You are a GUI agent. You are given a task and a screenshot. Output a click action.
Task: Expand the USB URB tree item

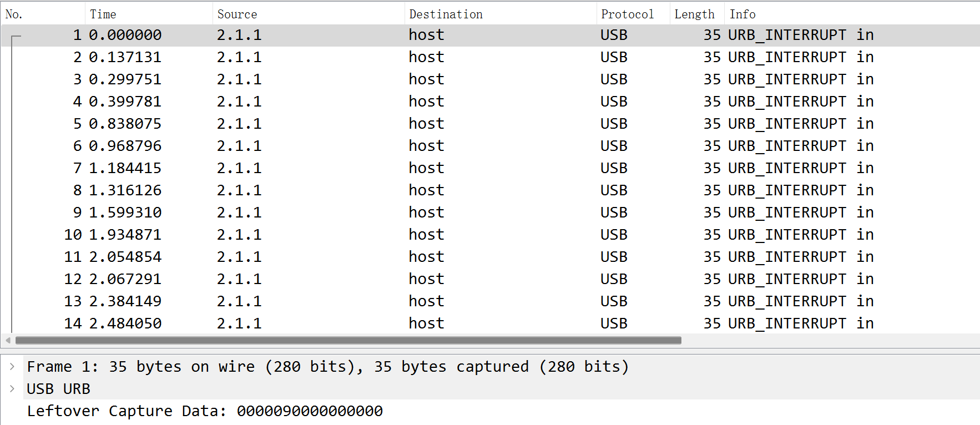pos(12,388)
